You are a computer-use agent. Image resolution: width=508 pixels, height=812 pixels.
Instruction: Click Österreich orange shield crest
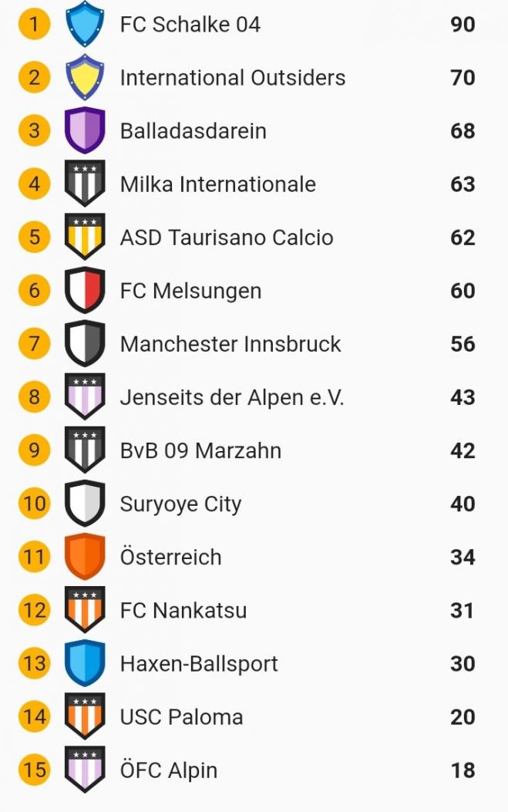[85, 557]
